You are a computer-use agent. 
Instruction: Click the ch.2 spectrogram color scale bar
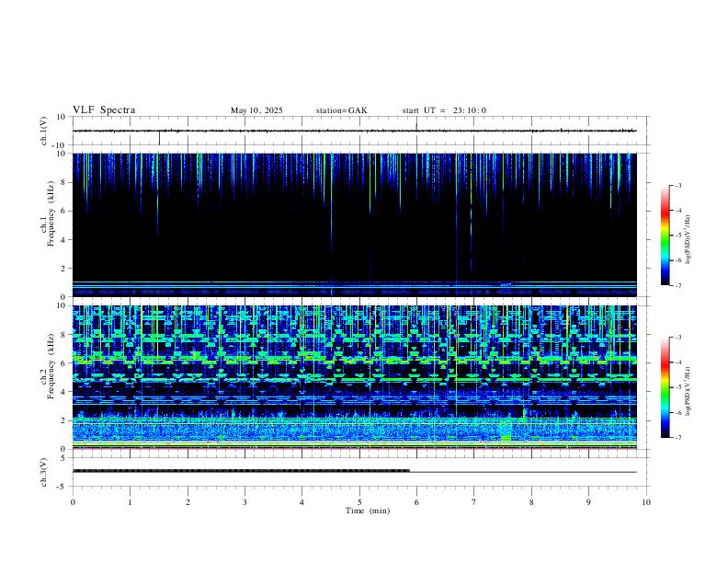665,387
